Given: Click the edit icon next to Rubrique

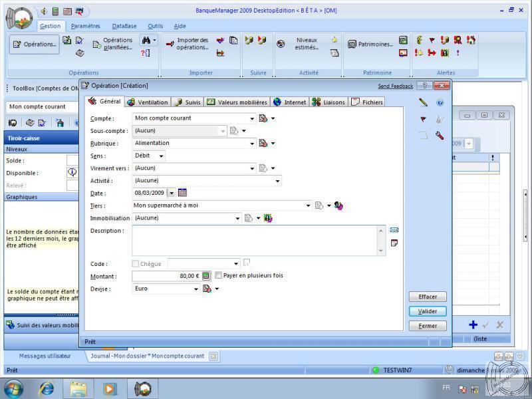Looking at the screenshot, I should click(263, 143).
